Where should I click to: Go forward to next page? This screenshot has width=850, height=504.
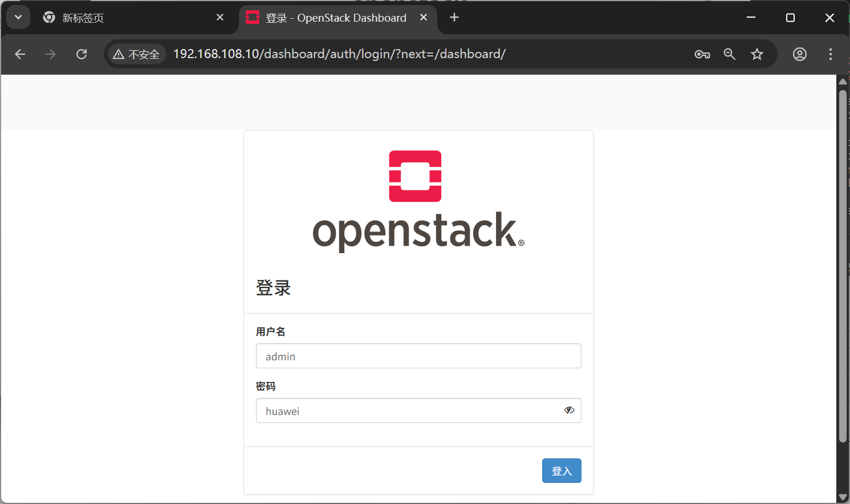tap(51, 54)
